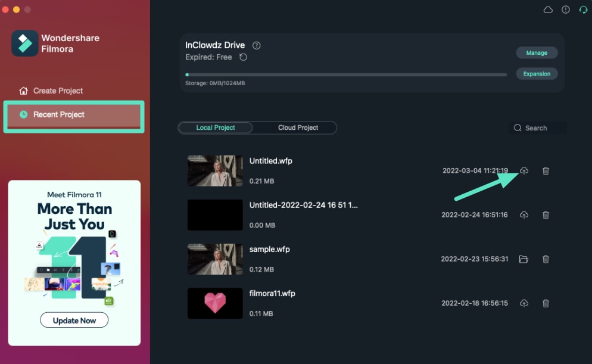
Task: Click the date 2022-02-18 16:56:15
Action: click(475, 303)
